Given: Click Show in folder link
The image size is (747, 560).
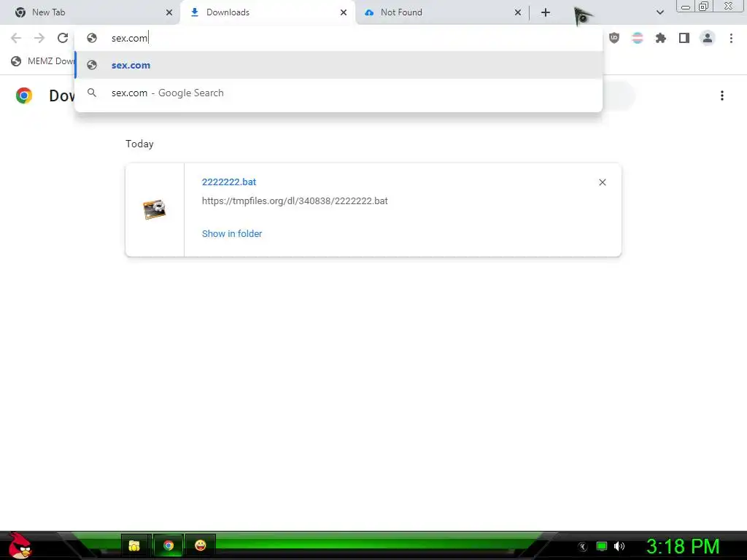Looking at the screenshot, I should [232, 234].
